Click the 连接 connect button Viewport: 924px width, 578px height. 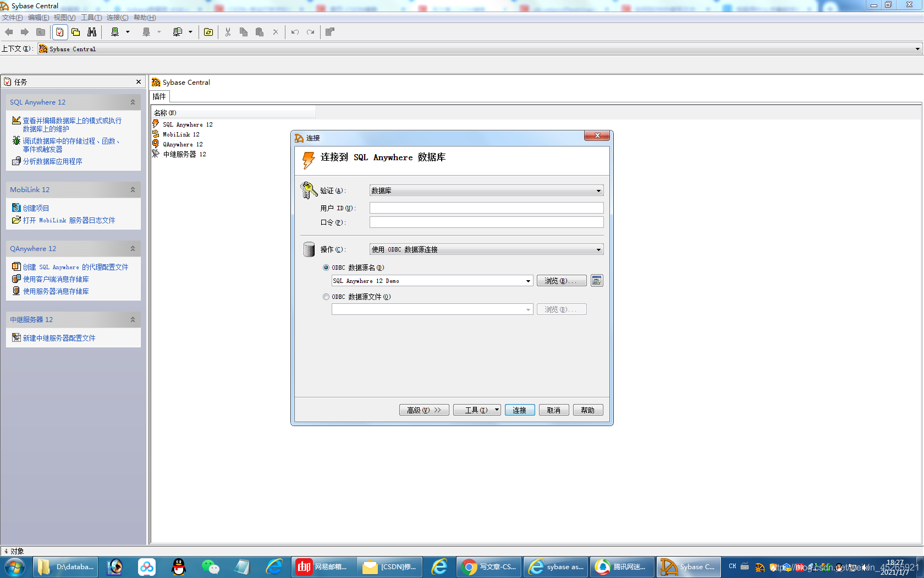pos(520,410)
